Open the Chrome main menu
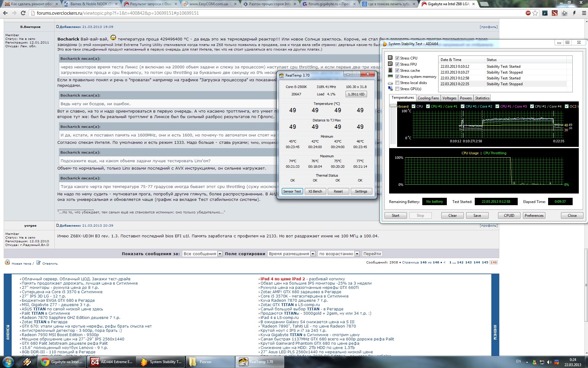Viewport: 588px width, 368px height. 583,13
